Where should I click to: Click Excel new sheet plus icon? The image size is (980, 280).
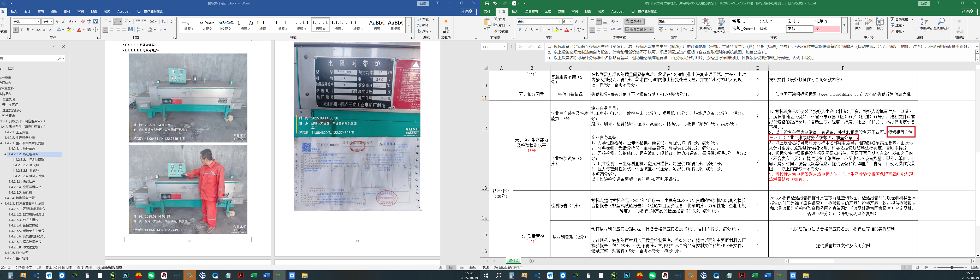pyautogui.click(x=532, y=261)
